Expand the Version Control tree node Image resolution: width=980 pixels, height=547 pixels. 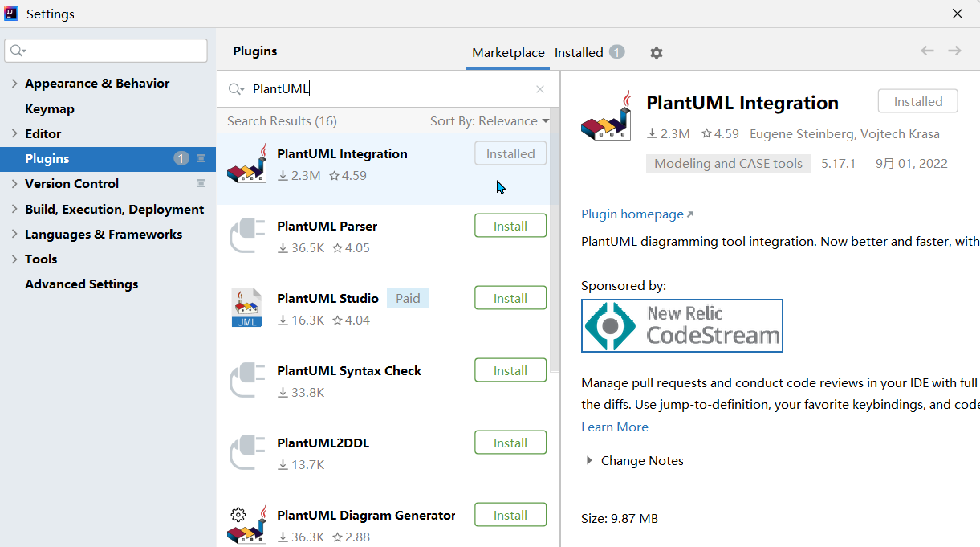click(x=14, y=184)
